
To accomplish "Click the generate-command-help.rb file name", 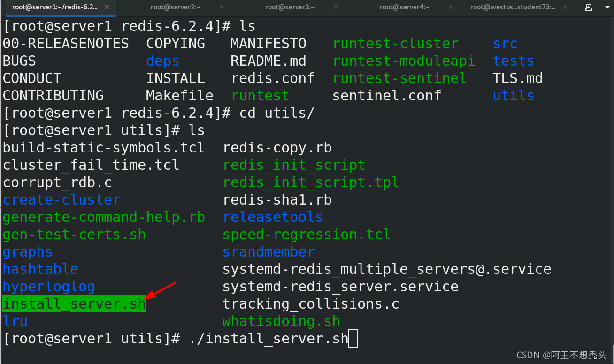I will [104, 217].
